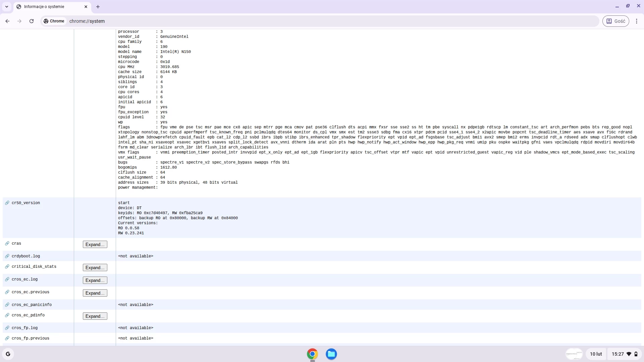This screenshot has width=644, height=362.
Task: Click the link icon beside cros_ec_panicinfo
Action: click(7, 305)
